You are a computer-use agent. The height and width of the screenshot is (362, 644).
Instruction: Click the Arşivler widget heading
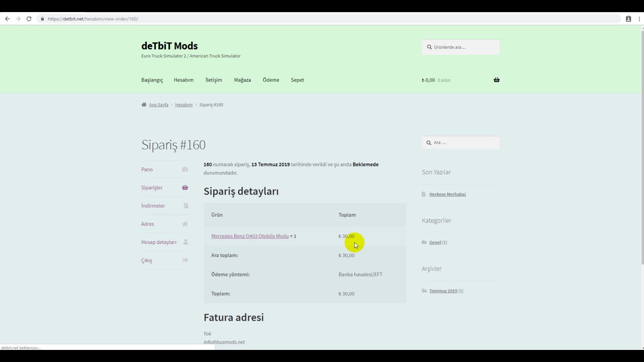(x=432, y=268)
